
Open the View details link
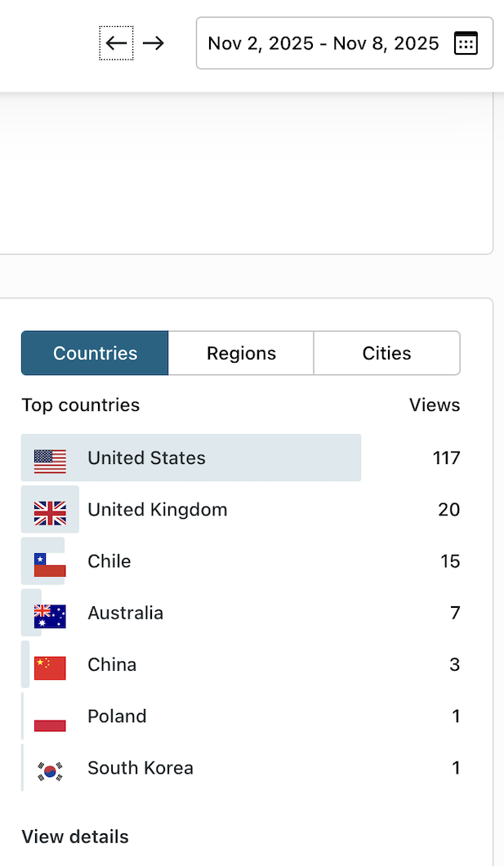75,837
